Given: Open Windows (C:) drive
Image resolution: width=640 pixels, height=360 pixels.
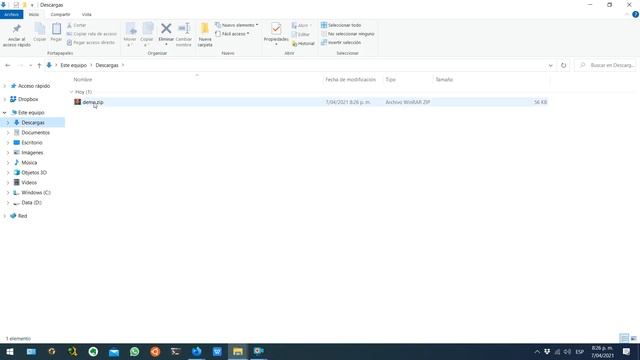Looking at the screenshot, I should (x=36, y=193).
